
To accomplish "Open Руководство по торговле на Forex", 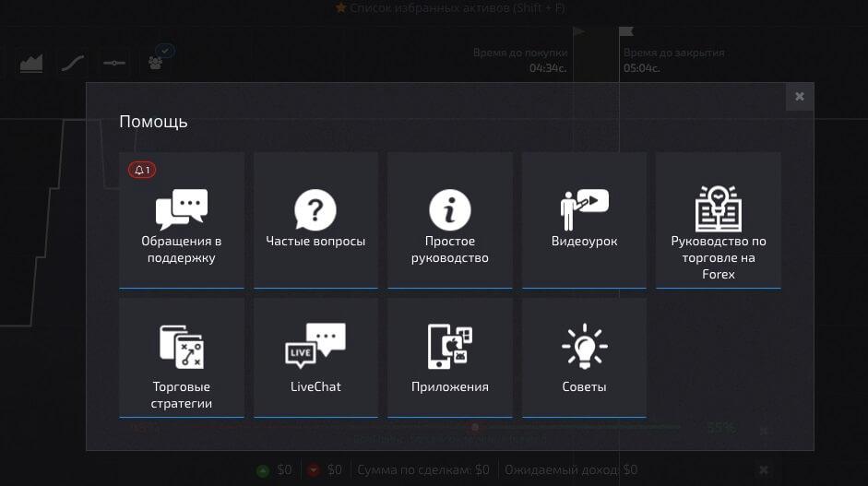I will 718,220.
